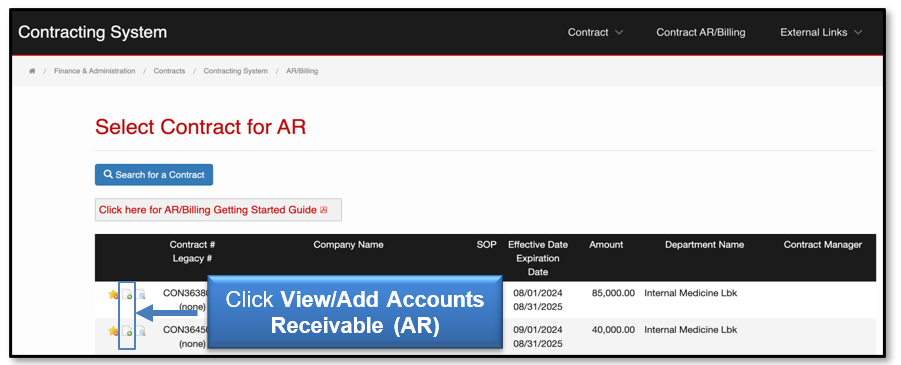This screenshot has width=901, height=365.
Task: Remove favorite star on the 40,000.00 contract row
Action: pos(113,331)
